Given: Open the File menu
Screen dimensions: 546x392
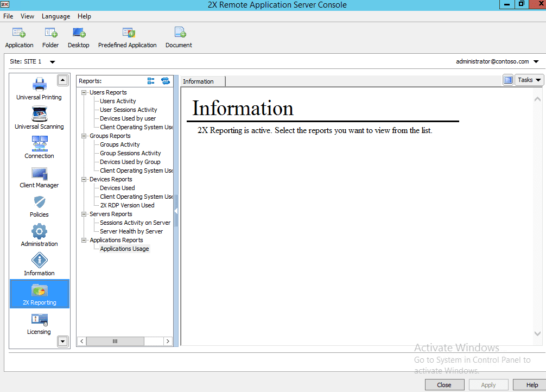Looking at the screenshot, I should click(8, 16).
